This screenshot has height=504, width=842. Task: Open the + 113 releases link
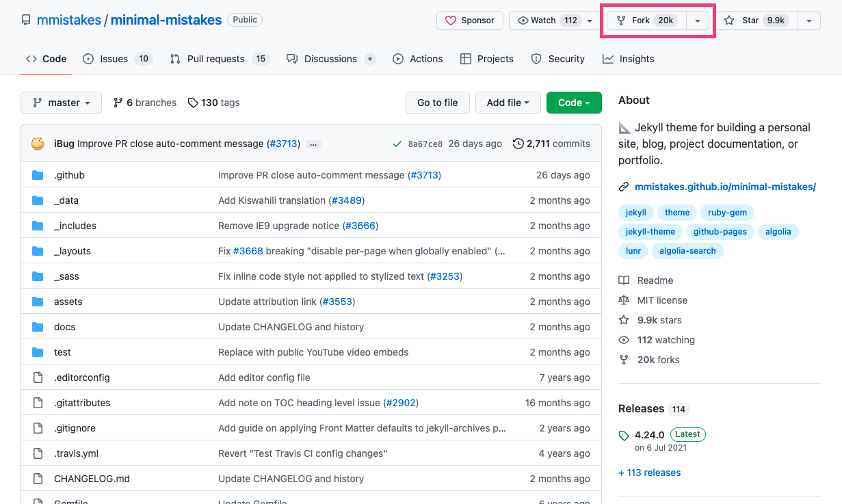pyautogui.click(x=650, y=473)
